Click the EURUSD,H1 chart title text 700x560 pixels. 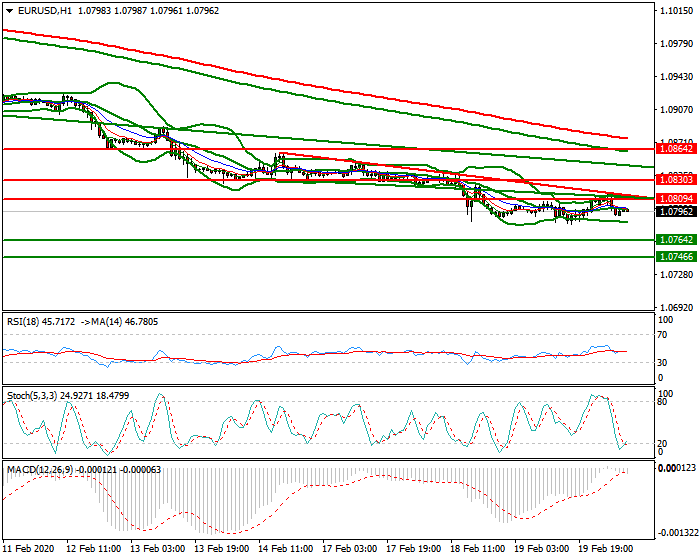(45, 11)
